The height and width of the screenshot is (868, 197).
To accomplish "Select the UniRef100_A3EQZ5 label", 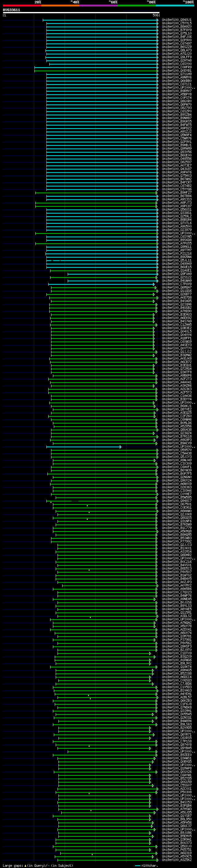I will [176, 413].
